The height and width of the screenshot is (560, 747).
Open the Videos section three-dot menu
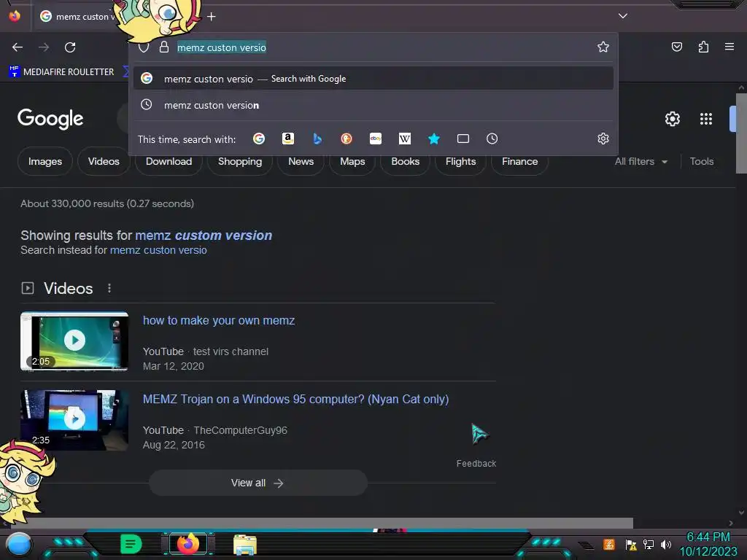109,288
